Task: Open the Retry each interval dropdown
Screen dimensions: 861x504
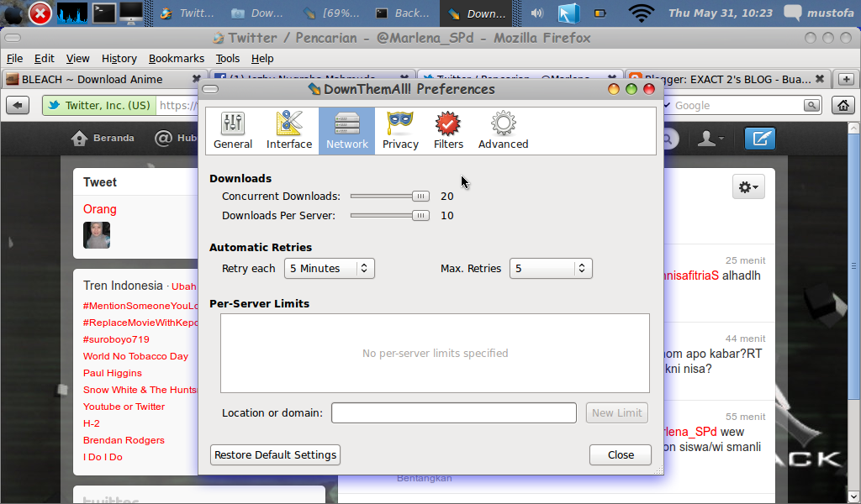Action: pos(330,268)
